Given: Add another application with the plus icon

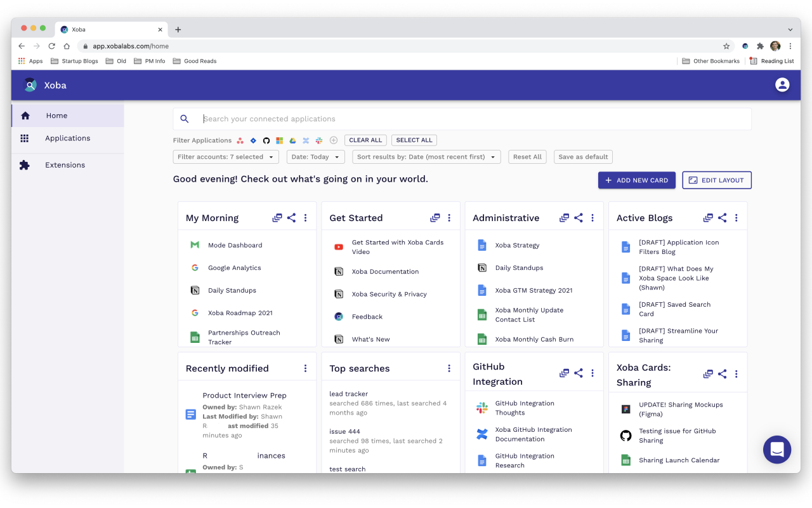Looking at the screenshot, I should click(x=334, y=140).
